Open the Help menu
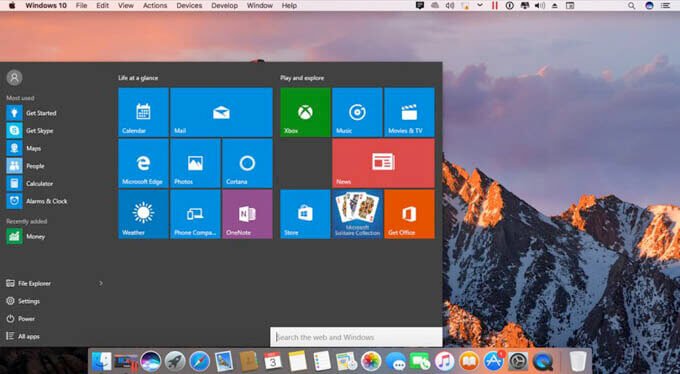Screen dimensions: 680x374 [x=289, y=6]
